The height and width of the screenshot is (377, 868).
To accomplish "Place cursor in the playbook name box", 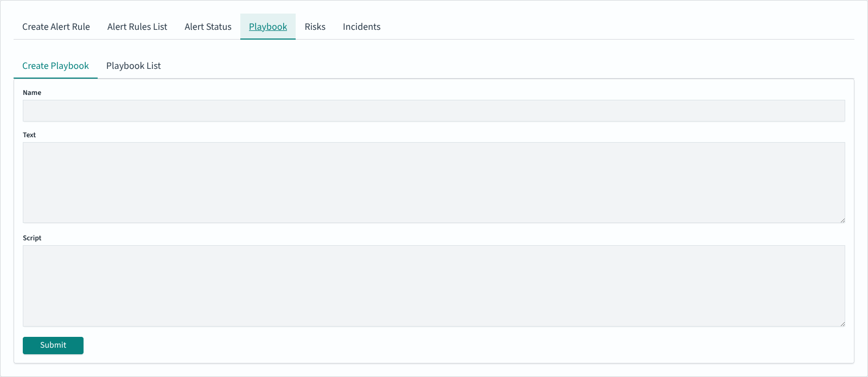I will click(x=434, y=111).
